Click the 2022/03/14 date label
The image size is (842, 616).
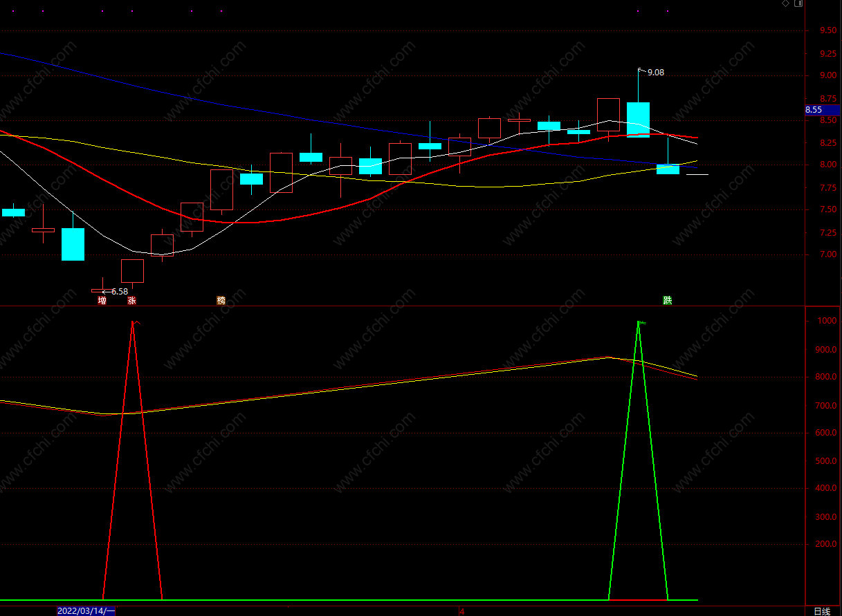pyautogui.click(x=86, y=611)
